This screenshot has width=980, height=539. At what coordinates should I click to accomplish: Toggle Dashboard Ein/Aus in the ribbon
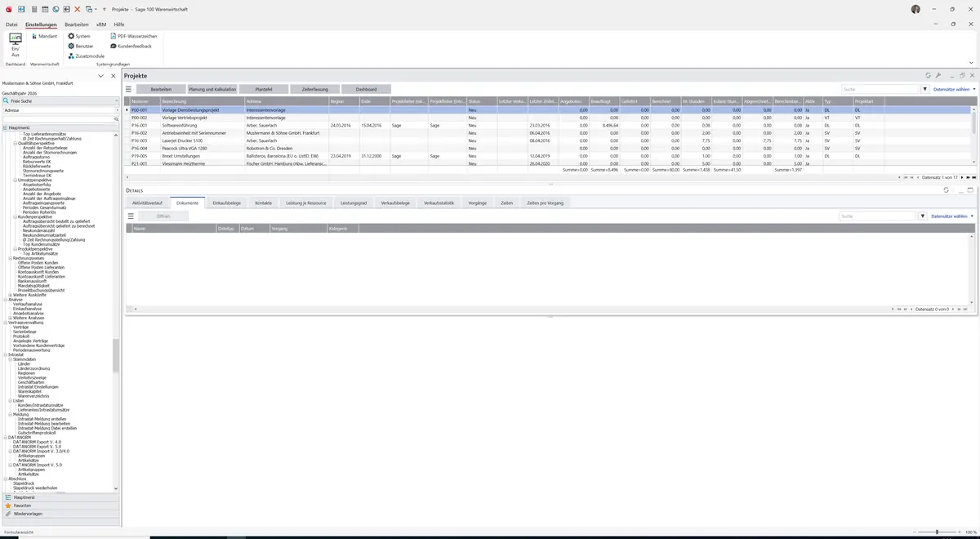pos(15,44)
